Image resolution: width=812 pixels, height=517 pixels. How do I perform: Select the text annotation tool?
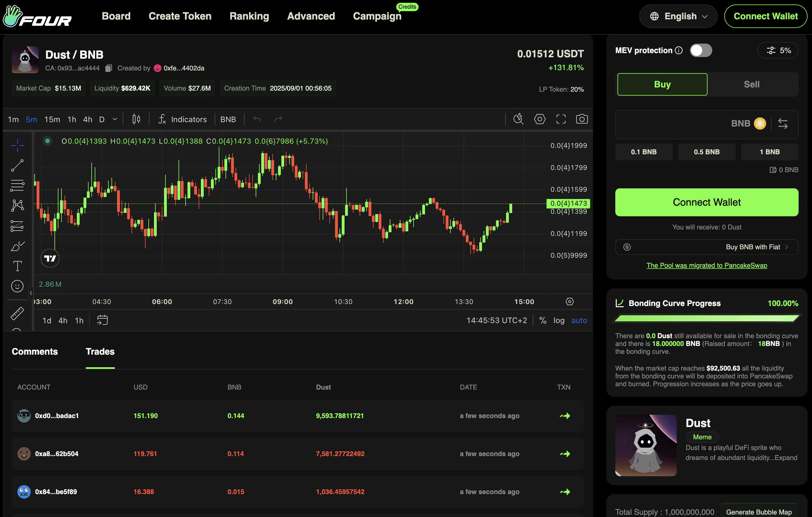pyautogui.click(x=17, y=266)
